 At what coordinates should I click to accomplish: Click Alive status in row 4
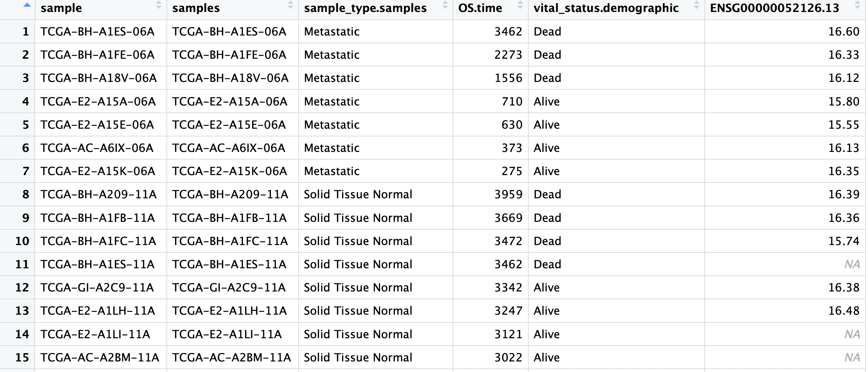546,102
